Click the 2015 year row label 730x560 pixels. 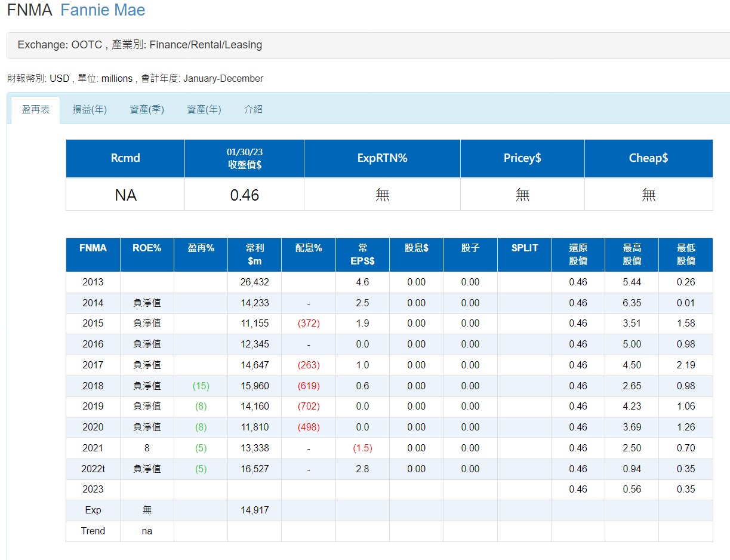coord(93,324)
